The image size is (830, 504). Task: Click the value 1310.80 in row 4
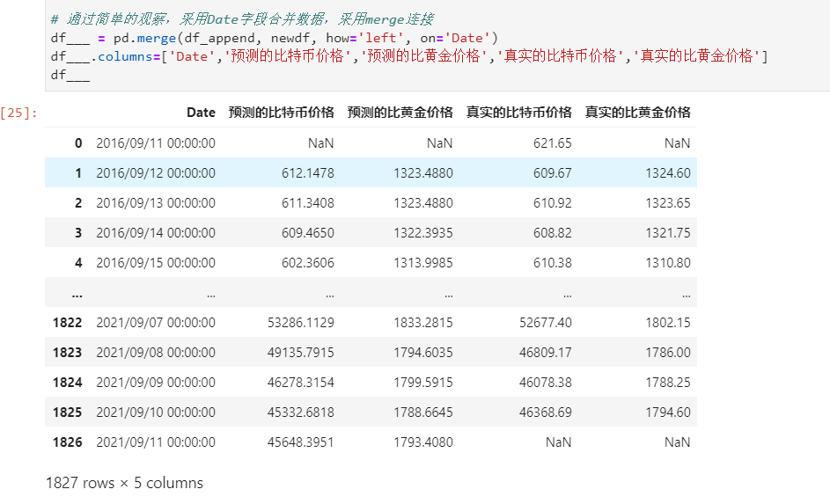[x=668, y=263]
